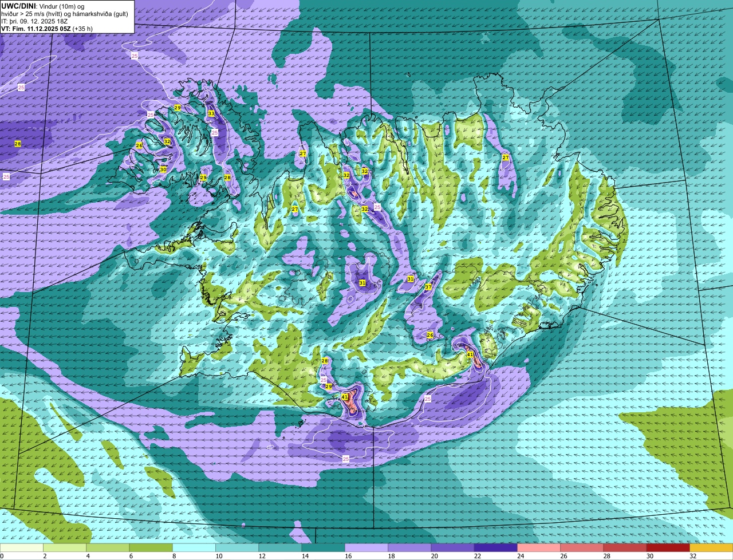Click the legend tick label "6"
This screenshot has width=733, height=560.
coord(131,556)
